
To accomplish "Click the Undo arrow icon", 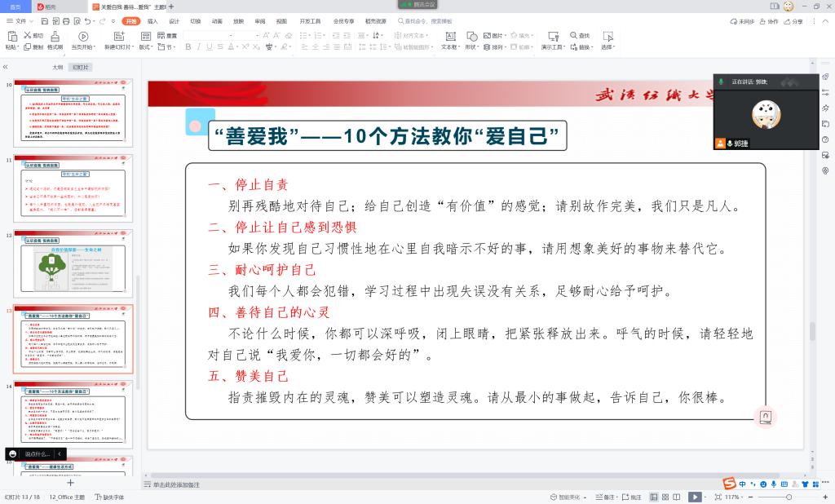I will (x=85, y=21).
